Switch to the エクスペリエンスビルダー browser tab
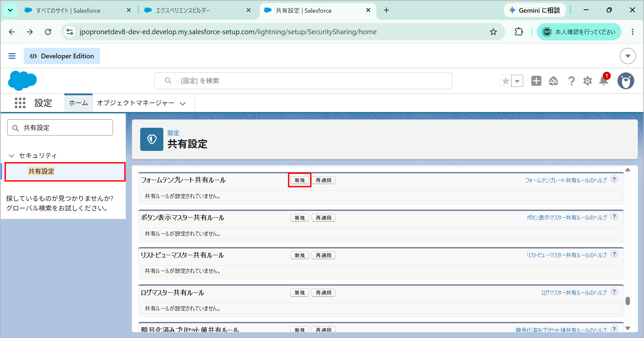 197,10
